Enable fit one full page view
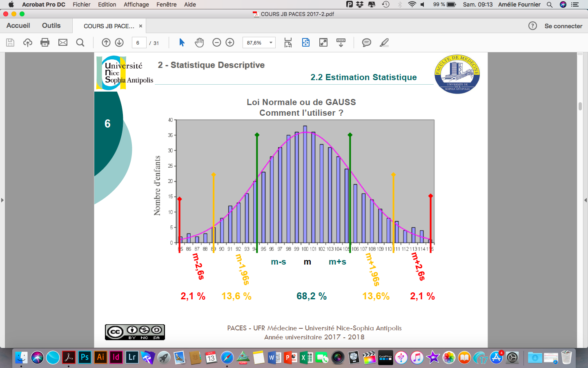This screenshot has height=368, width=588. pos(306,43)
